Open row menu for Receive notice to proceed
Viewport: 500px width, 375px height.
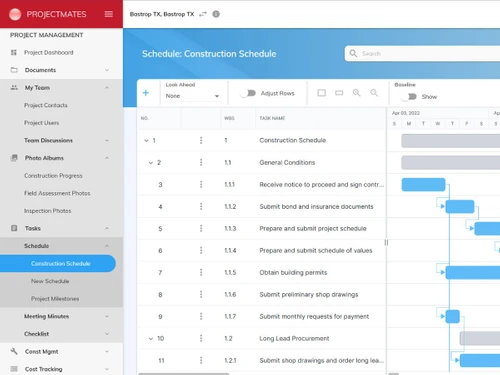201,184
